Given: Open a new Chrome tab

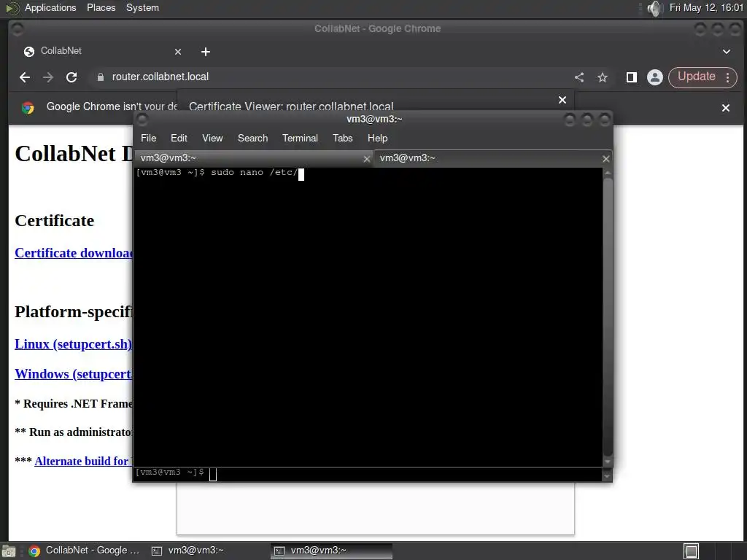Looking at the screenshot, I should 205,52.
